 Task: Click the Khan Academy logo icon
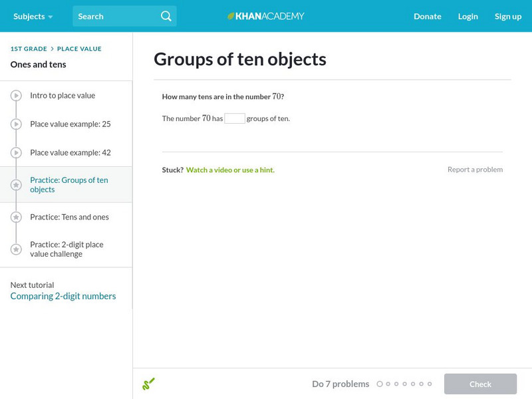[x=231, y=16]
